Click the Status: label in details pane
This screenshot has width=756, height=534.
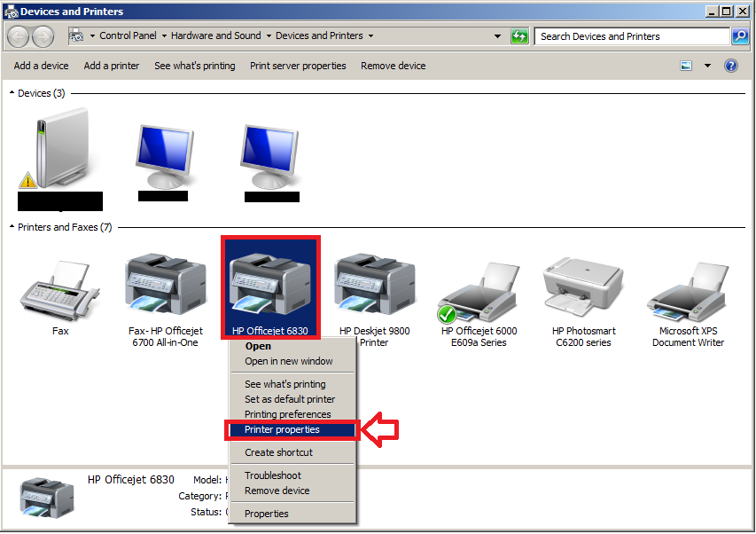(206, 512)
